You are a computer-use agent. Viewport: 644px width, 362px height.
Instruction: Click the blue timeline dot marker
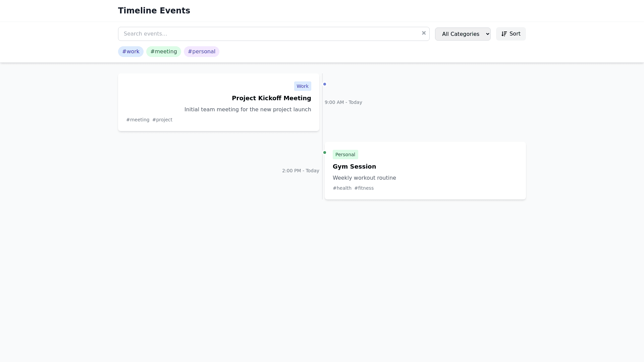[x=324, y=84]
